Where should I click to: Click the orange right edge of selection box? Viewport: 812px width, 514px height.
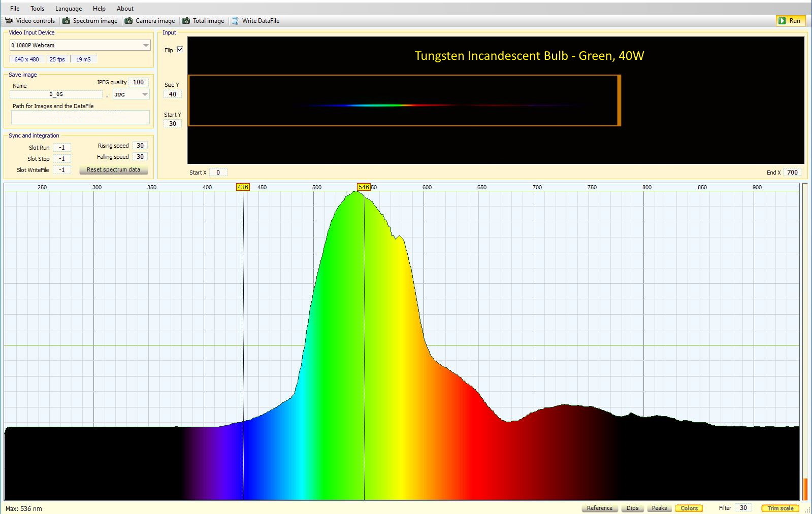coord(619,100)
